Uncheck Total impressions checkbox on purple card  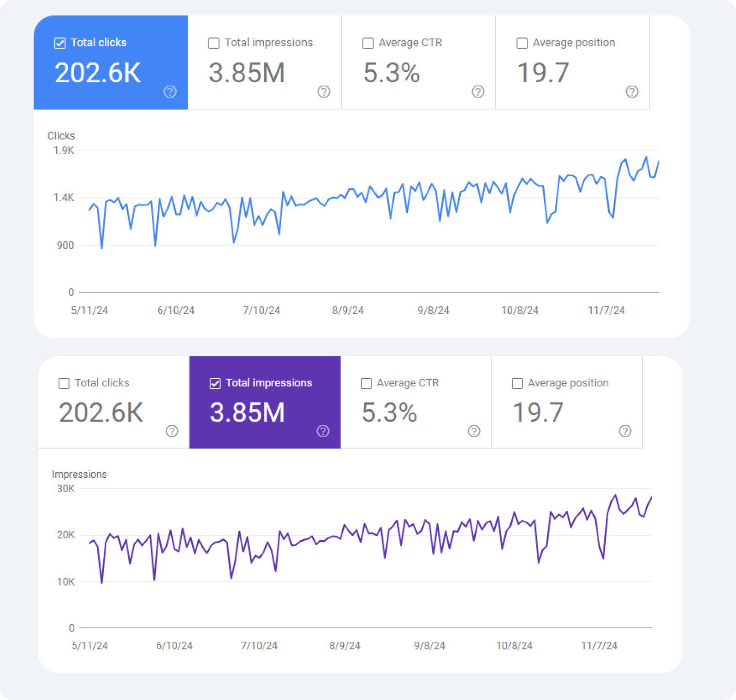pos(215,383)
